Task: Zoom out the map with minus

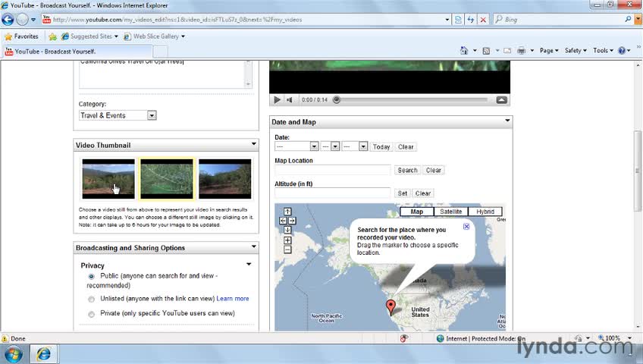Action: click(287, 249)
